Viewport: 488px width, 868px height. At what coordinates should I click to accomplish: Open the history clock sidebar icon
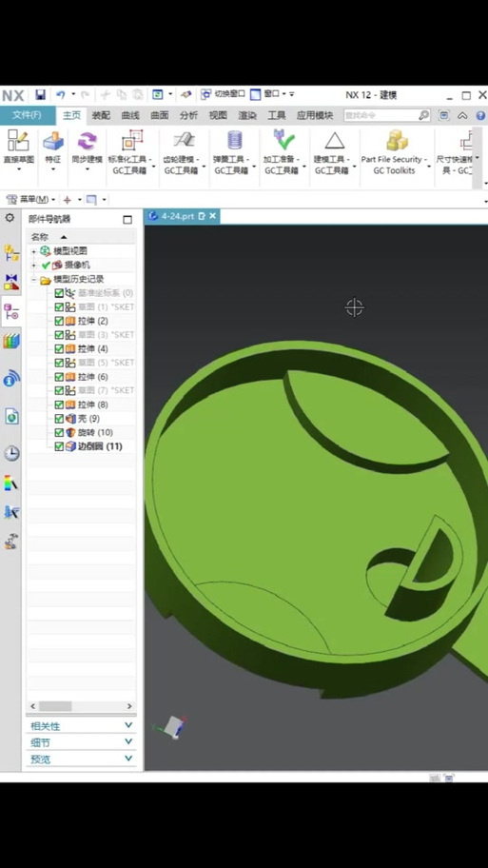pos(11,453)
